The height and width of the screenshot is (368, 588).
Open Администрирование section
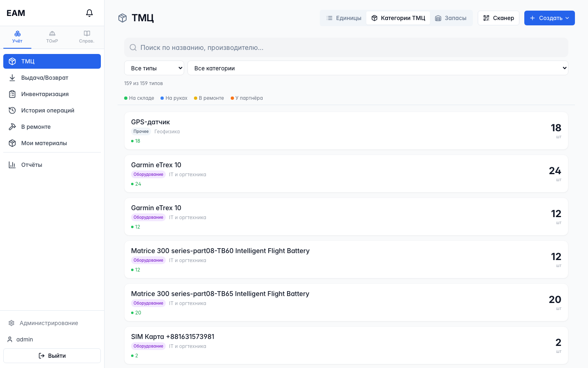point(52,323)
